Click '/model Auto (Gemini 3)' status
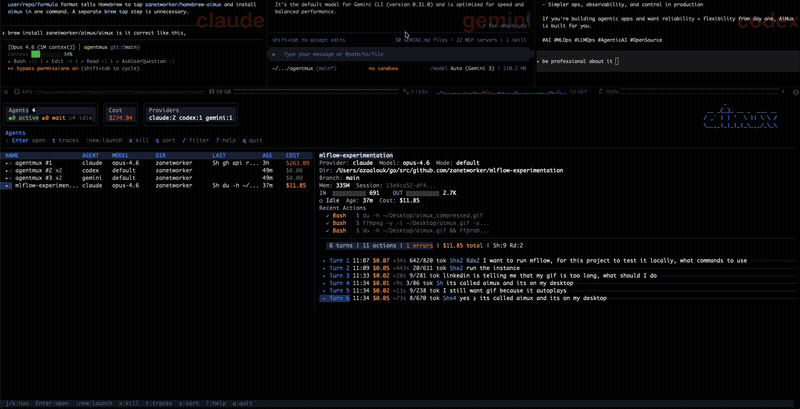Viewport: 800px width, 409px height. tap(462, 68)
